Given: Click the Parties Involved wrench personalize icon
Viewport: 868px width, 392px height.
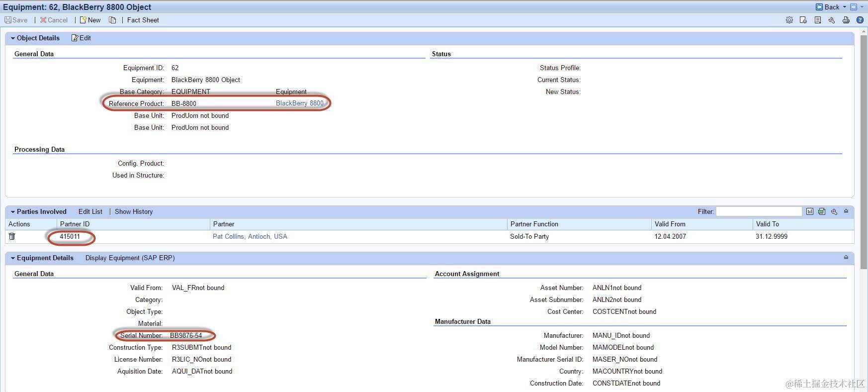Looking at the screenshot, I should (x=834, y=212).
